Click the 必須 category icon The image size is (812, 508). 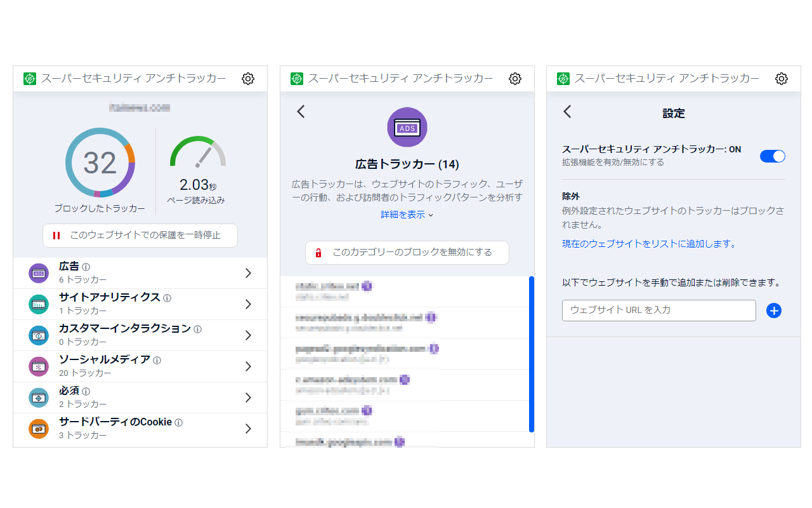tap(39, 398)
